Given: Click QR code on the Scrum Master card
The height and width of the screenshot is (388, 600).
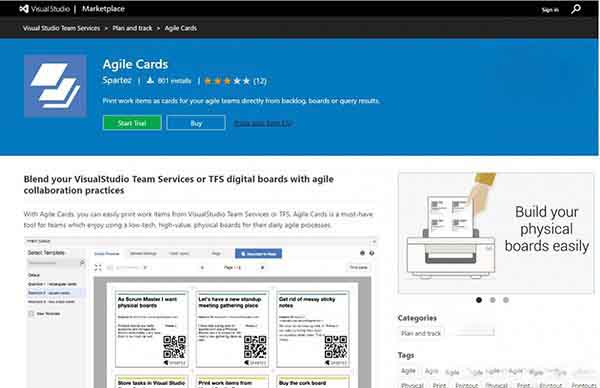Looking at the screenshot, I should pyautogui.click(x=174, y=347).
